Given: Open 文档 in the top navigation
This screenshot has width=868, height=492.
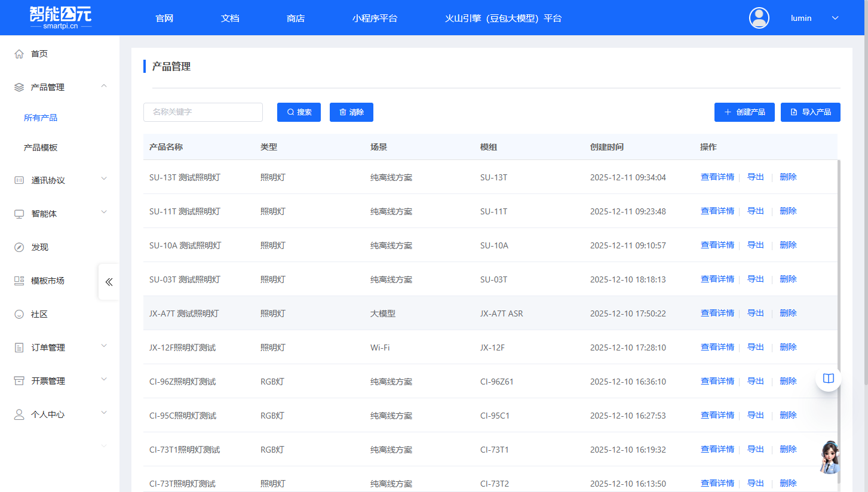Looking at the screenshot, I should 230,18.
